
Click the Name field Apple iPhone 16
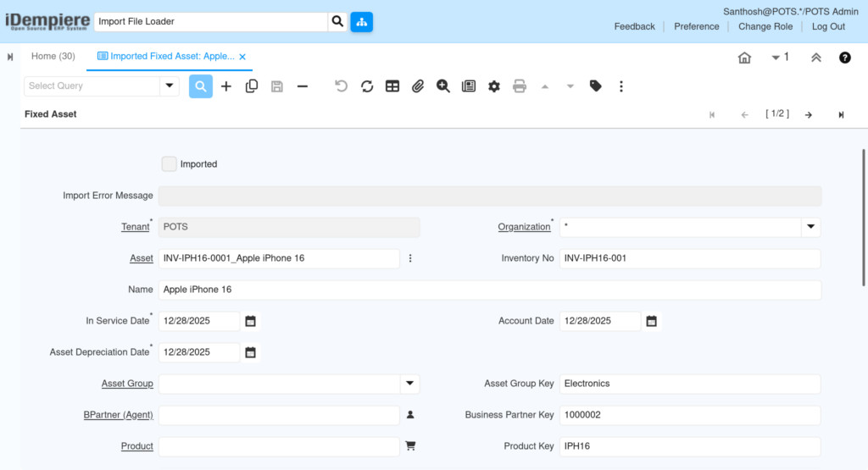pos(490,290)
